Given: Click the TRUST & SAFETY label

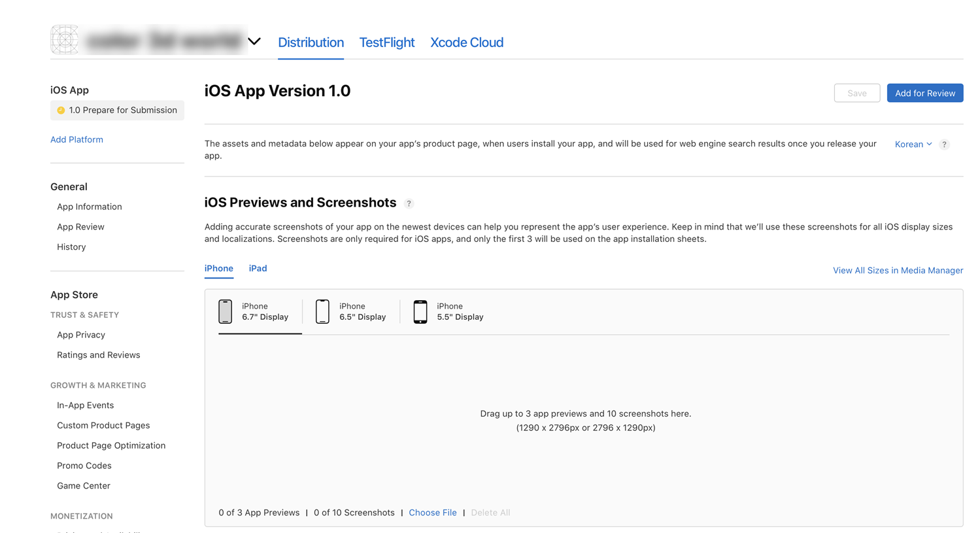Looking at the screenshot, I should (85, 315).
